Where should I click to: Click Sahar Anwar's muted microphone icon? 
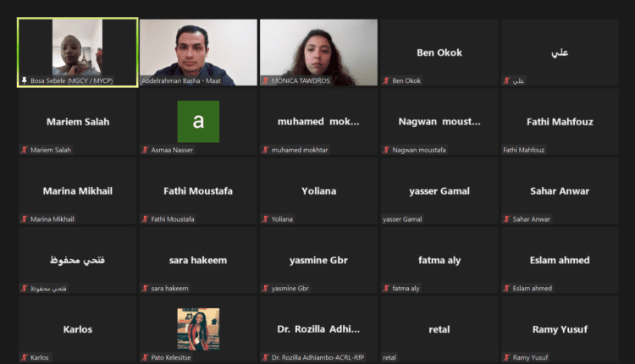[x=506, y=219]
